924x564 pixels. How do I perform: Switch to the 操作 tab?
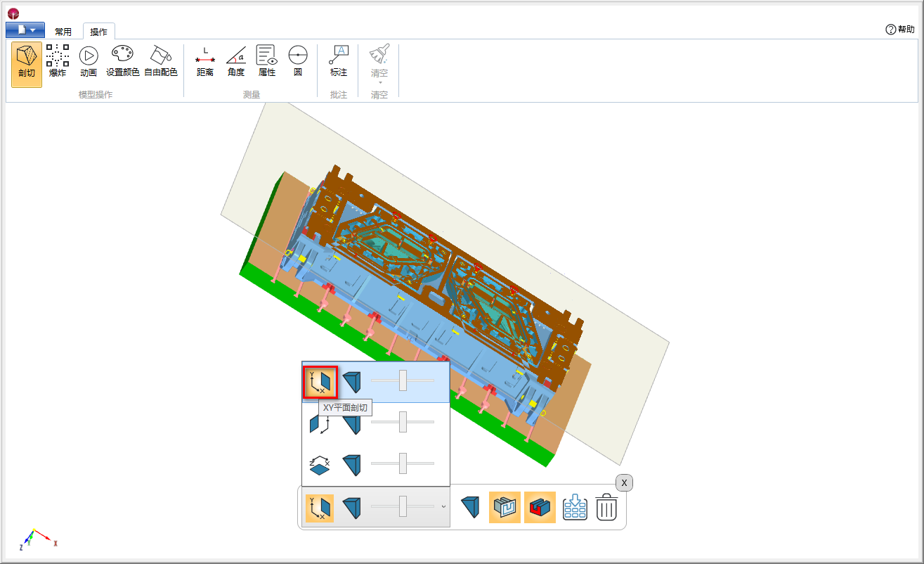coord(99,32)
